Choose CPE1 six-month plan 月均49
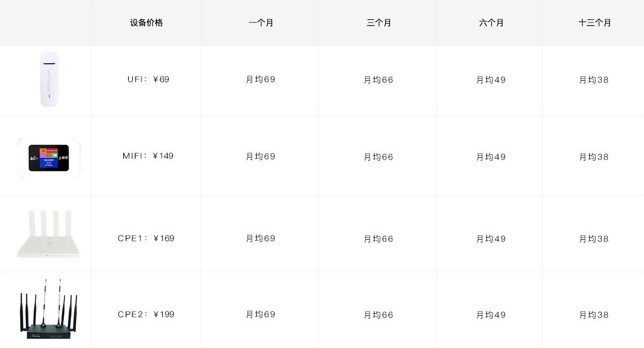This screenshot has width=644, height=348. click(491, 239)
